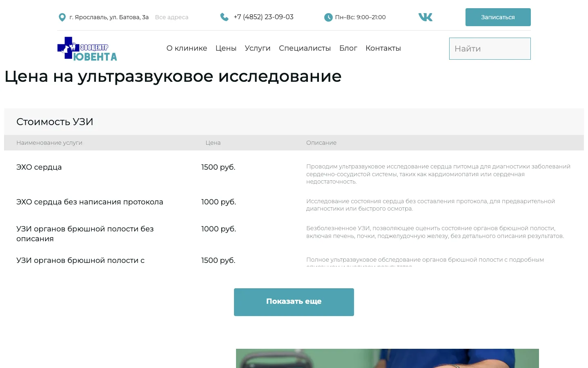Click the description starting Полное ультразвуковое обследование
588x368 pixels.
click(x=425, y=262)
